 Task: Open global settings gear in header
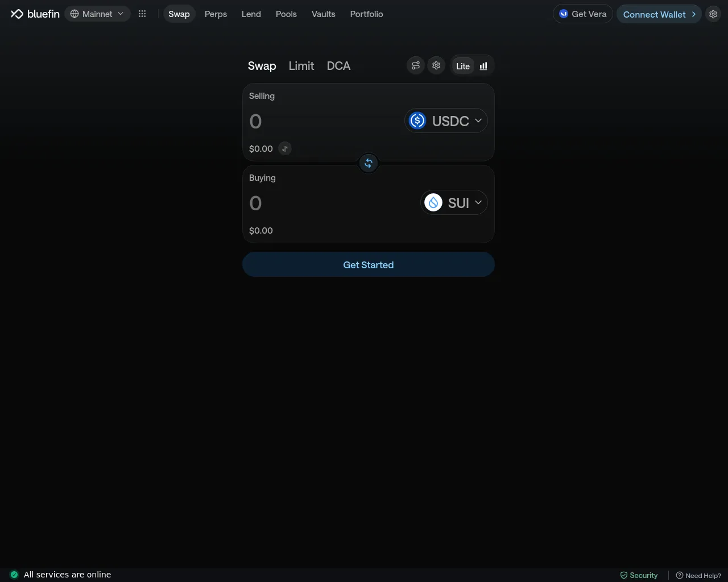point(713,14)
